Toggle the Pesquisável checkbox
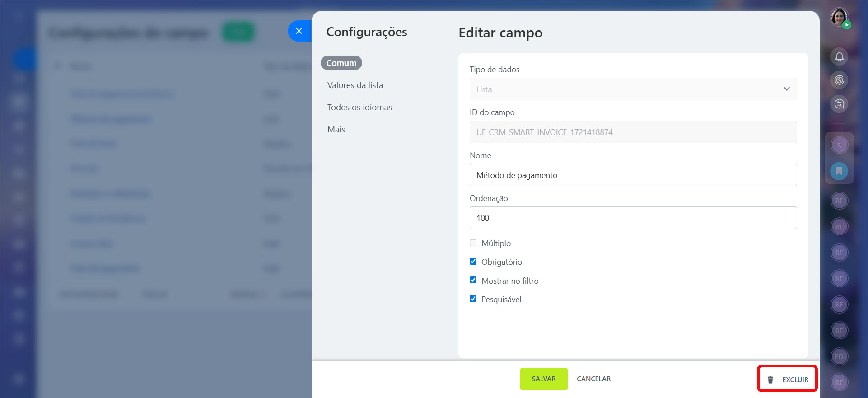The width and height of the screenshot is (868, 398). tap(473, 299)
